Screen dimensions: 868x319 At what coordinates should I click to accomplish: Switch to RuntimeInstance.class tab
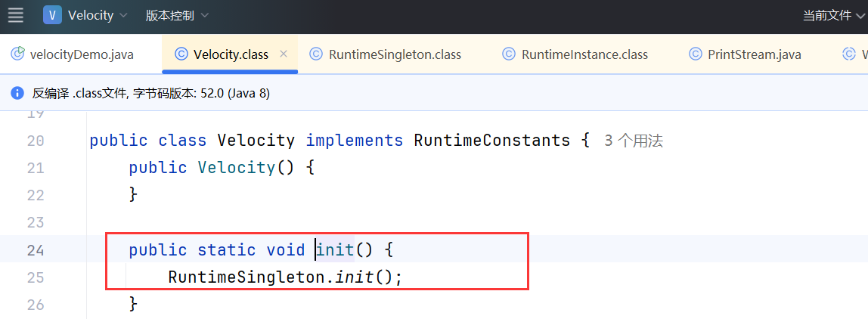click(584, 54)
